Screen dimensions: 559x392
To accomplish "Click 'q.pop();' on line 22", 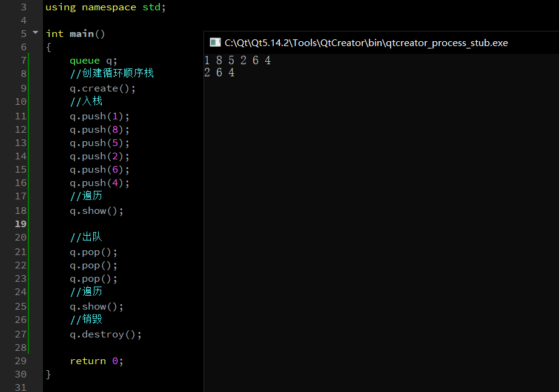I will pyautogui.click(x=93, y=265).
